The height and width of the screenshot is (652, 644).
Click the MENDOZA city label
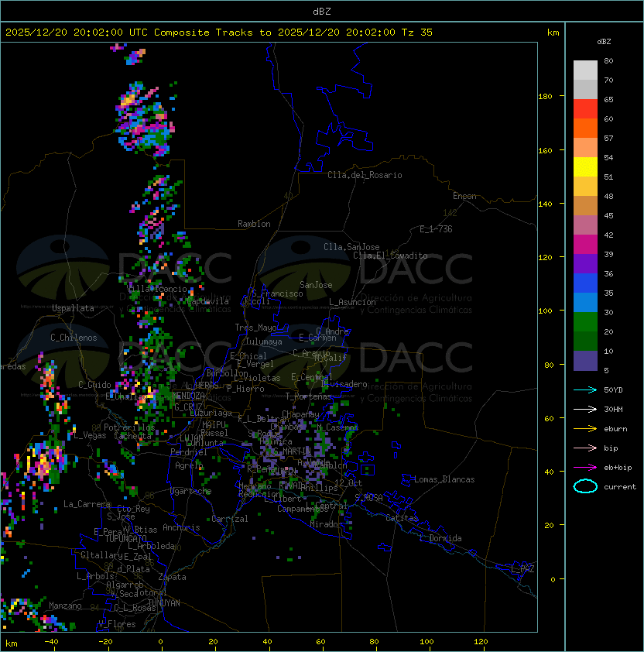(188, 396)
